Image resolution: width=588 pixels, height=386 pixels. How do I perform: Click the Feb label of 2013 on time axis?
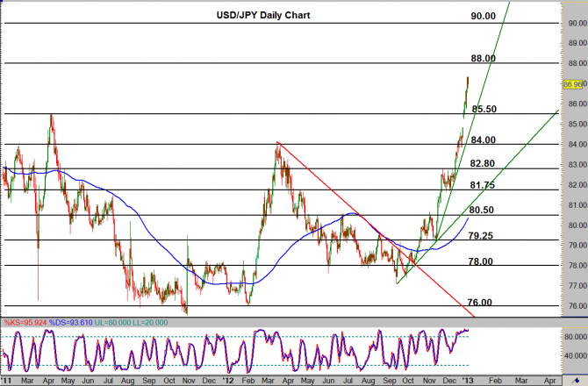pyautogui.click(x=495, y=381)
